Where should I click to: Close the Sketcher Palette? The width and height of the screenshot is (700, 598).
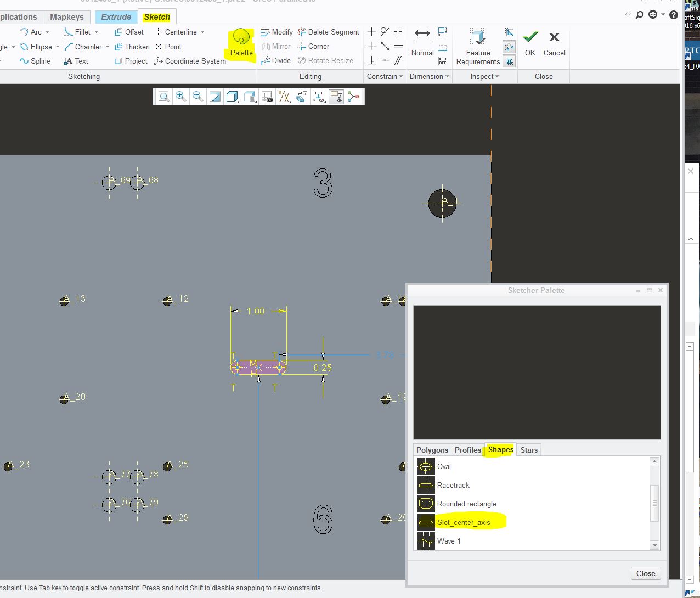point(645,573)
